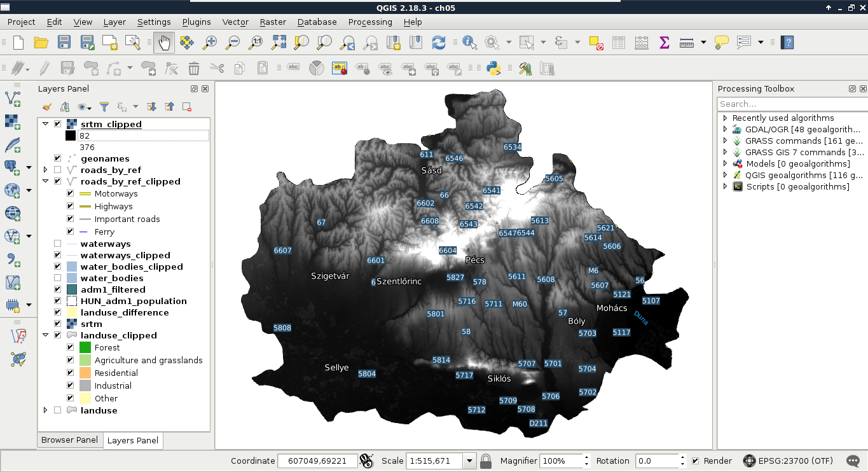Screen dimensions: 868x472
Task: Open the Python console icon
Action: (x=493, y=68)
